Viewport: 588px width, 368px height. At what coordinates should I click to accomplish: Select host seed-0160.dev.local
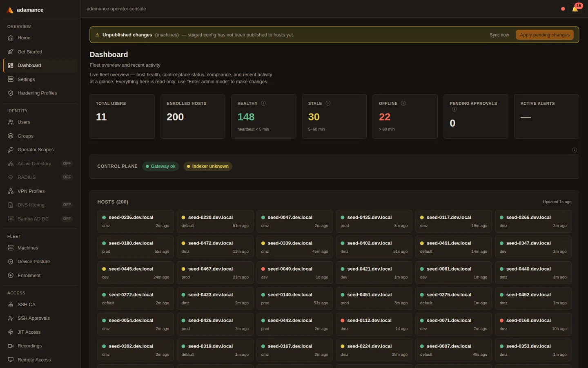533,324
